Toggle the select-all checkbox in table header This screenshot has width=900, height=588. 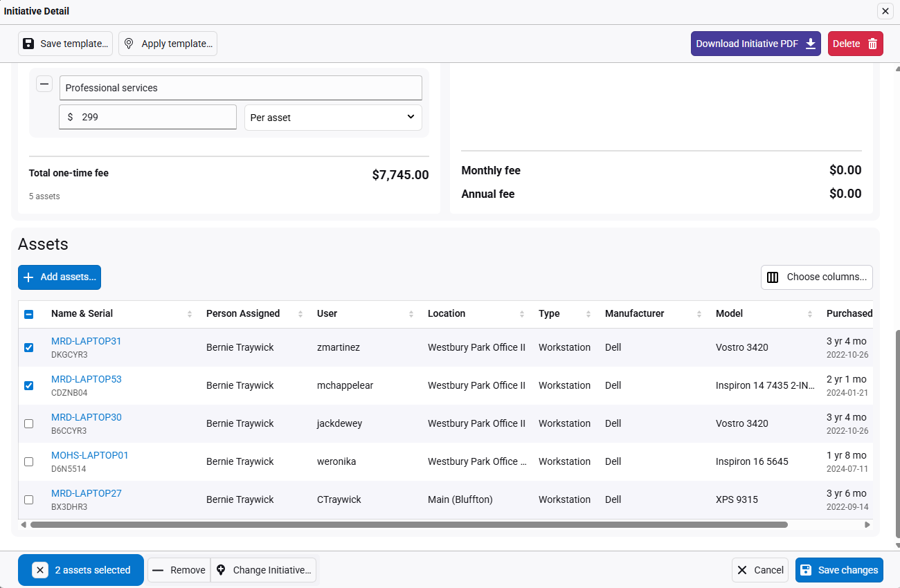coord(28,314)
